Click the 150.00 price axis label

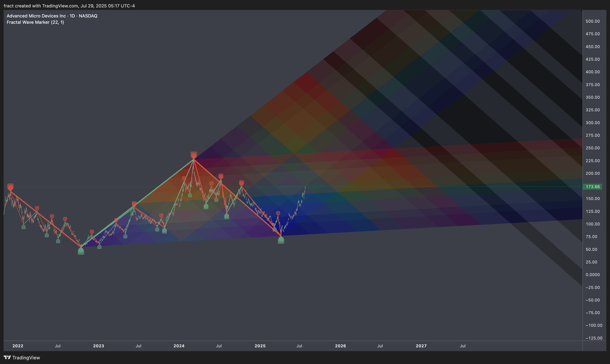593,199
